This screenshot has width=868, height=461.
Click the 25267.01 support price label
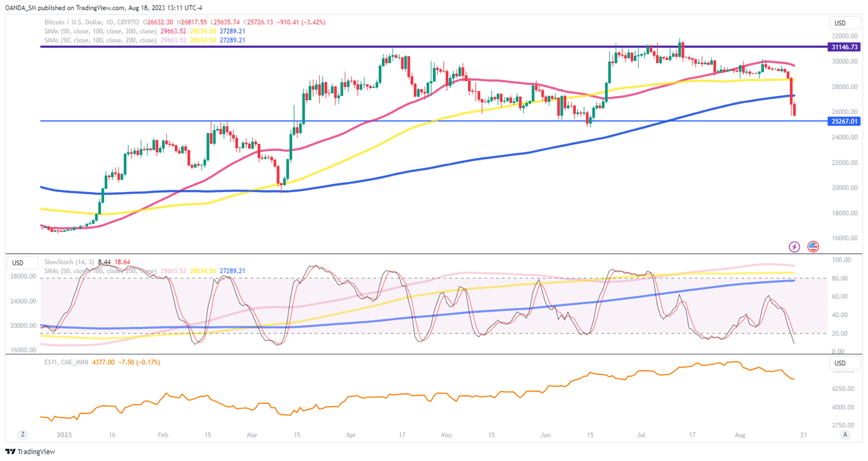844,121
